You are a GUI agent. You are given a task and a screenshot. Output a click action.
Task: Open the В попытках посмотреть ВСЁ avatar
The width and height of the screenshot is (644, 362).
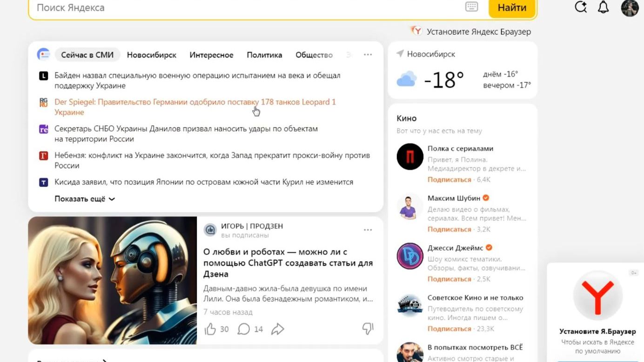tap(410, 352)
